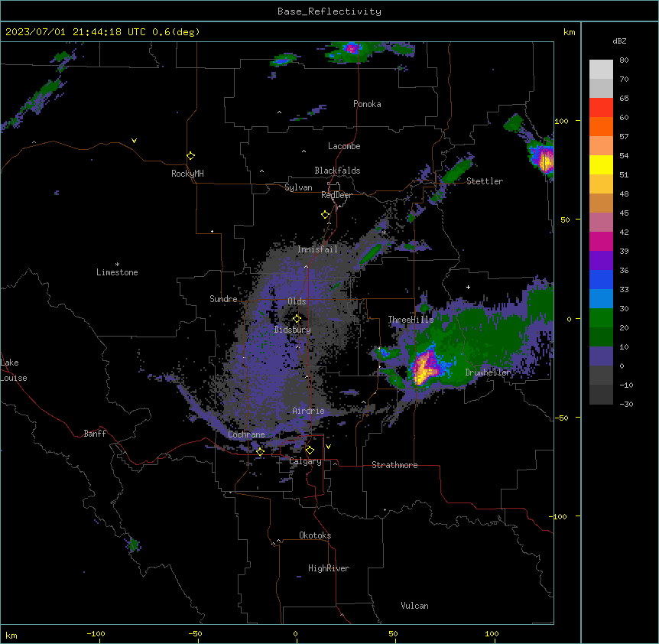Click the Limestone label
Screen dimensions: 659x644
pyautogui.click(x=117, y=272)
